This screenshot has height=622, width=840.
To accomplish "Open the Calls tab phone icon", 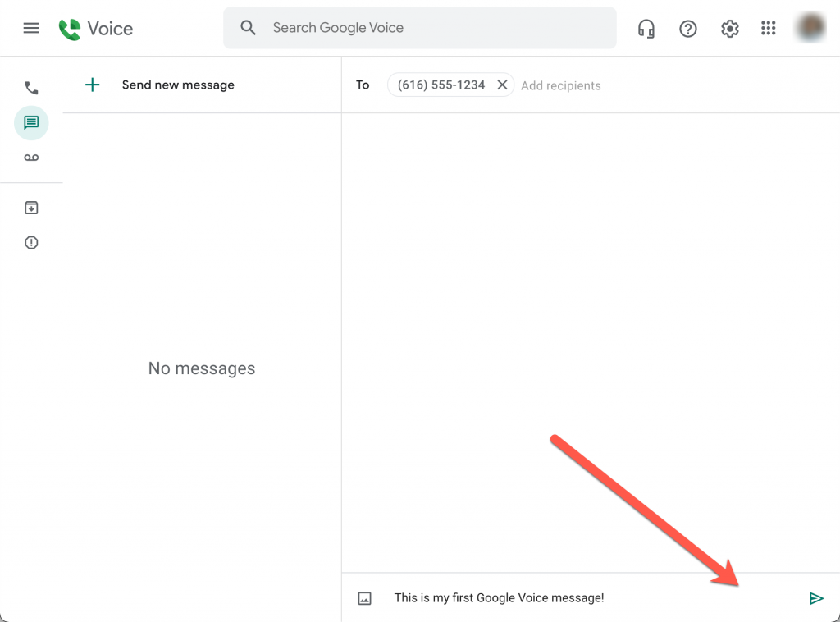I will pyautogui.click(x=31, y=87).
